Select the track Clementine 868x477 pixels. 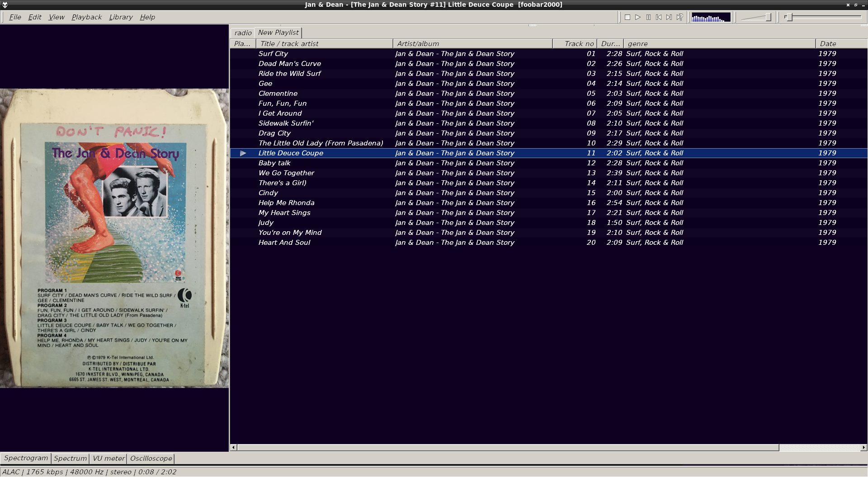click(548, 94)
